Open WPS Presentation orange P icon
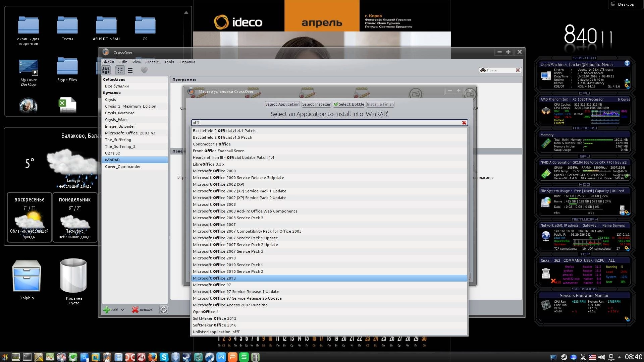The image size is (644, 362). (x=232, y=357)
